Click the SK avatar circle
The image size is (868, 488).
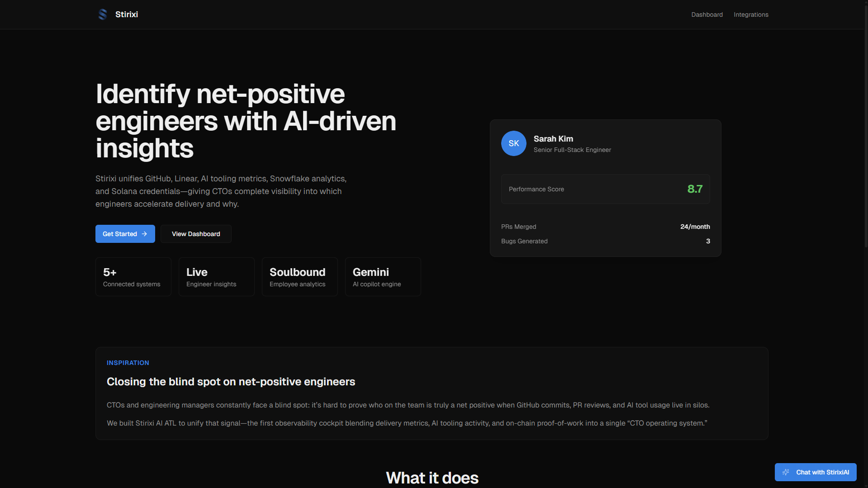[514, 143]
